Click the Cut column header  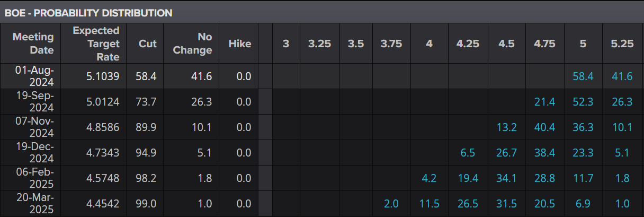(x=147, y=44)
